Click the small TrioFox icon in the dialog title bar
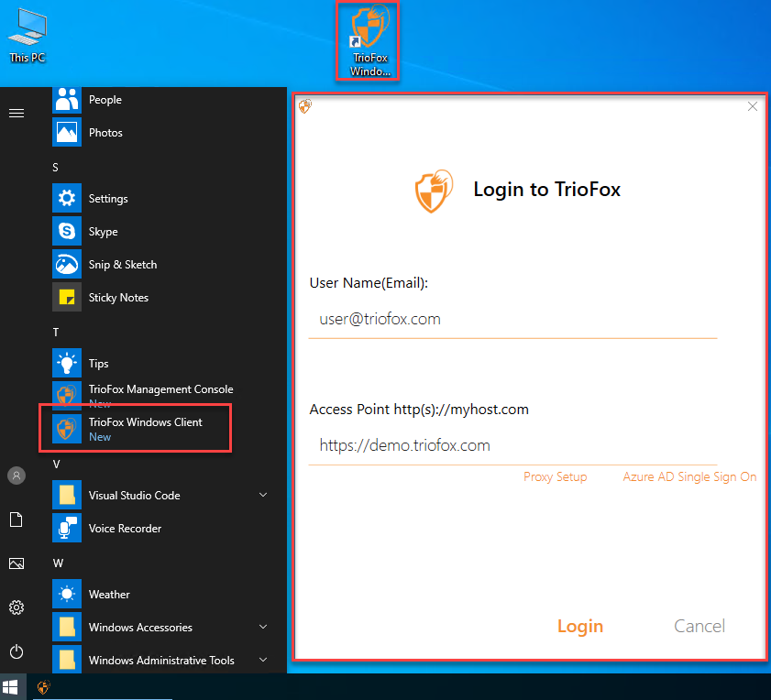Image resolution: width=771 pixels, height=700 pixels. [305, 105]
